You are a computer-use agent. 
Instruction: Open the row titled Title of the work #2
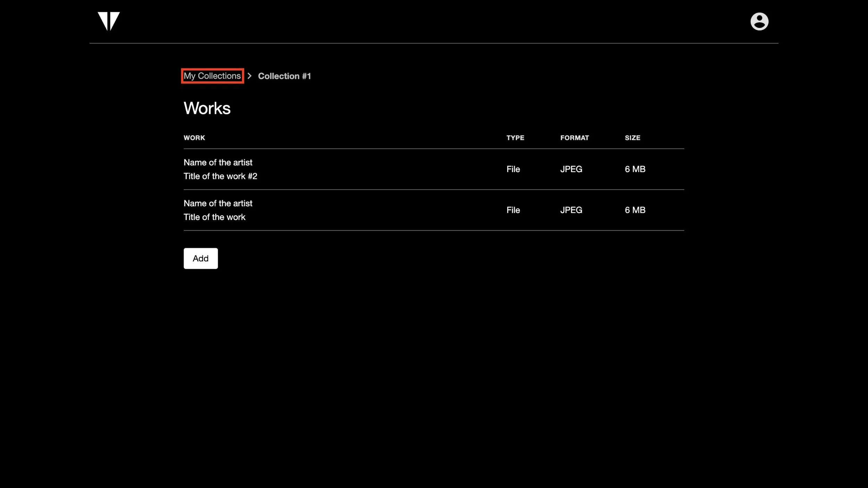coord(220,176)
